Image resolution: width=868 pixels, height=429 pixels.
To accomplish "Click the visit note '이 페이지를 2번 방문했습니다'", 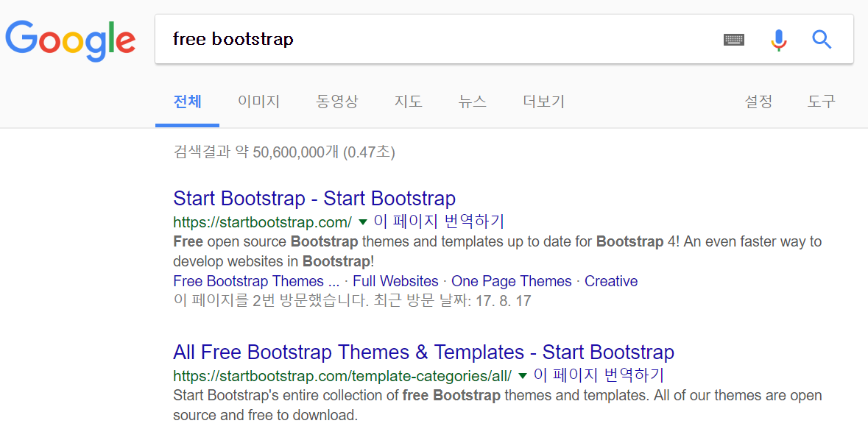I will coord(268,301).
